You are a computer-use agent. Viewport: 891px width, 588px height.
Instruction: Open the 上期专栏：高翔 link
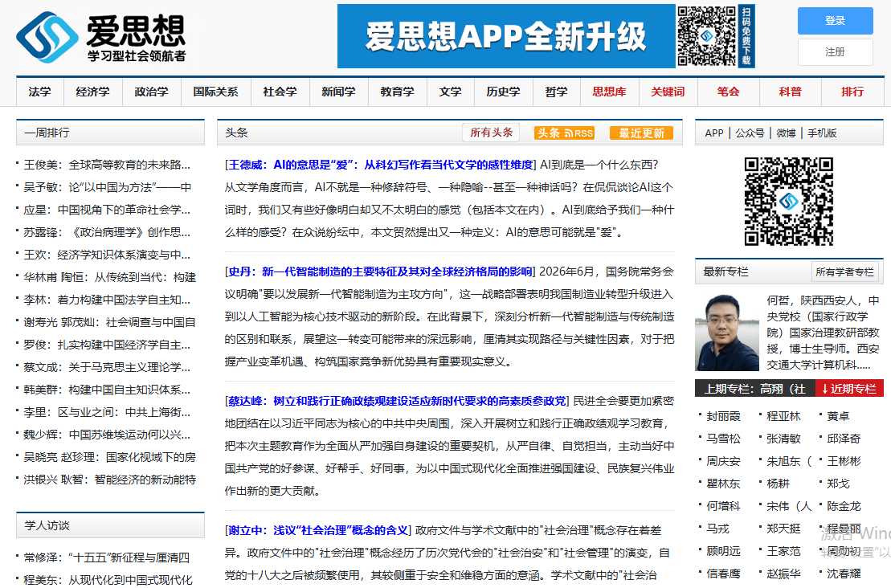(x=754, y=389)
